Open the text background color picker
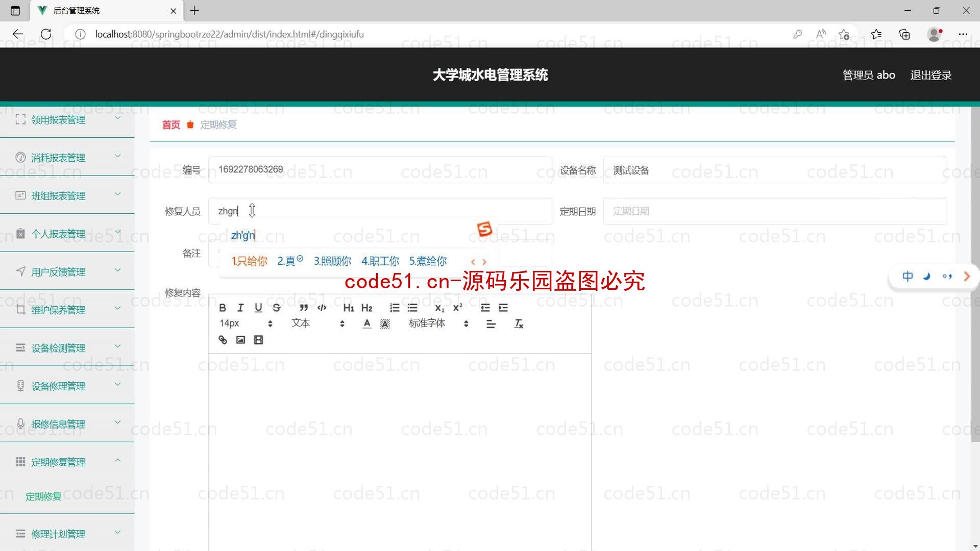This screenshot has width=980, height=551. (385, 324)
